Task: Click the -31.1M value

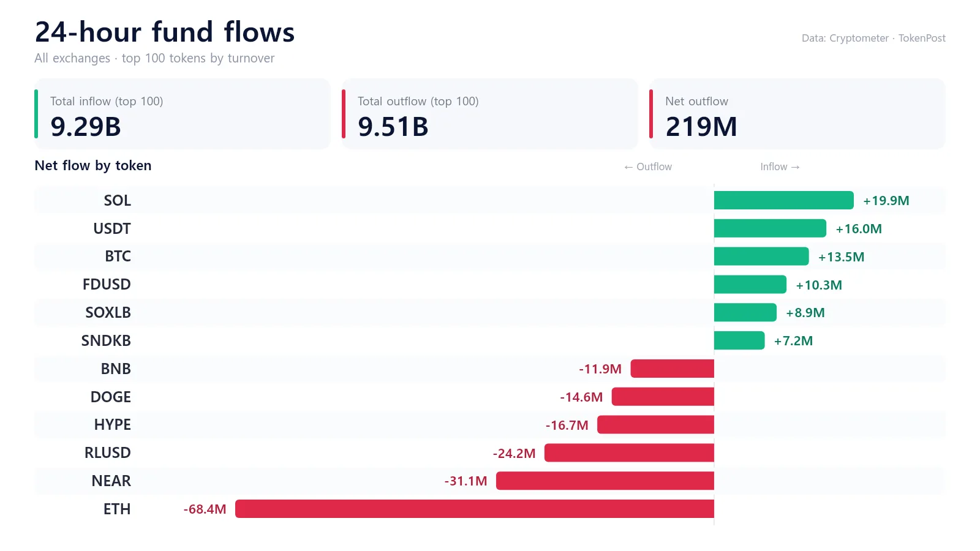Action: [x=466, y=481]
